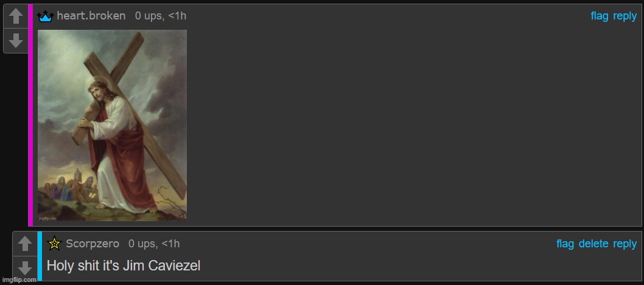Click the blue bar beside Scorpzero's comment
The image size is (644, 285).
click(40, 256)
